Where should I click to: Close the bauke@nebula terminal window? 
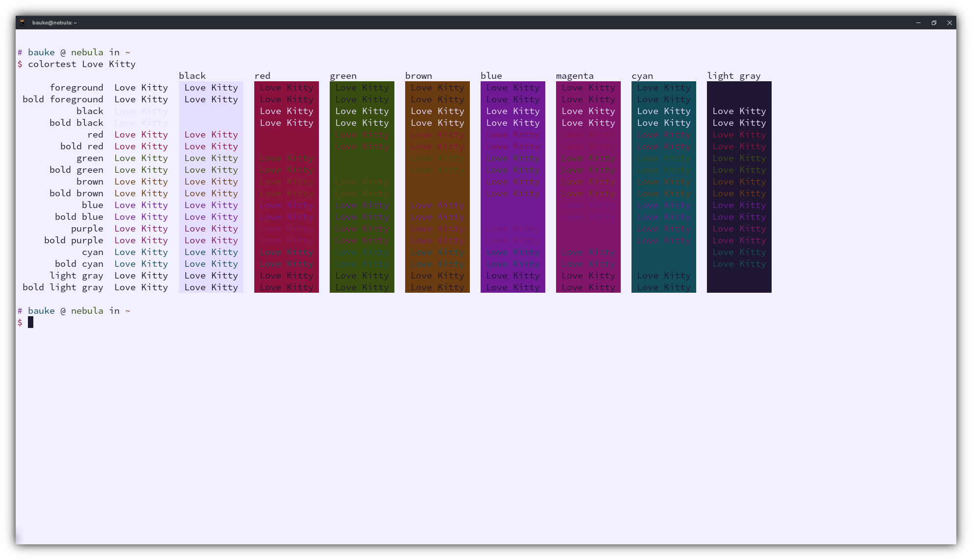click(x=949, y=23)
